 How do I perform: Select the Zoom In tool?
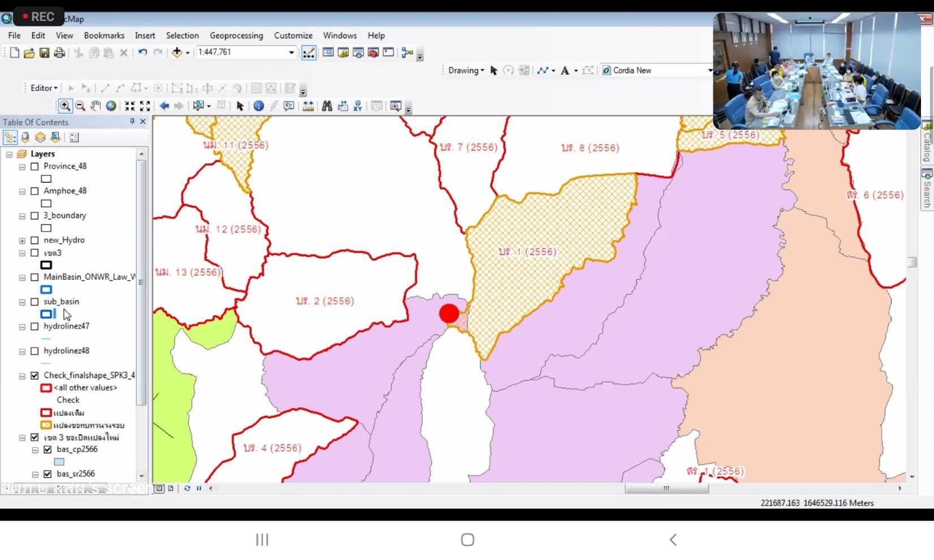pos(65,106)
